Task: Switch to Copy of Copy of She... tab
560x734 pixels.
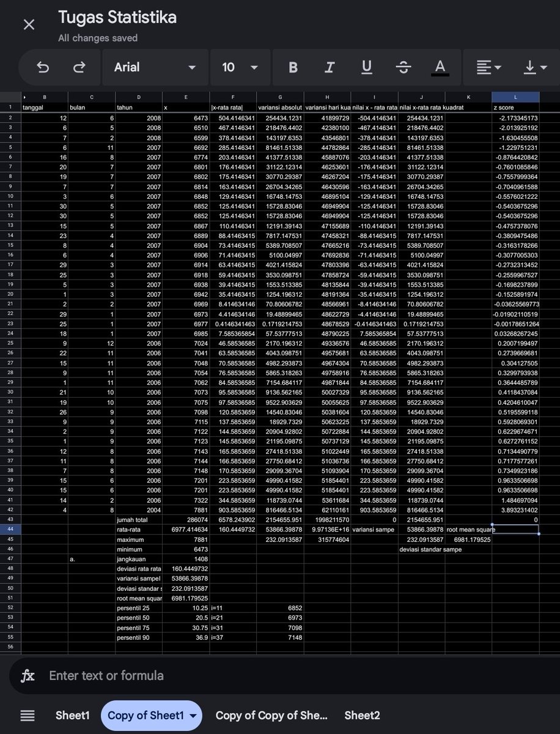Action: point(271,715)
